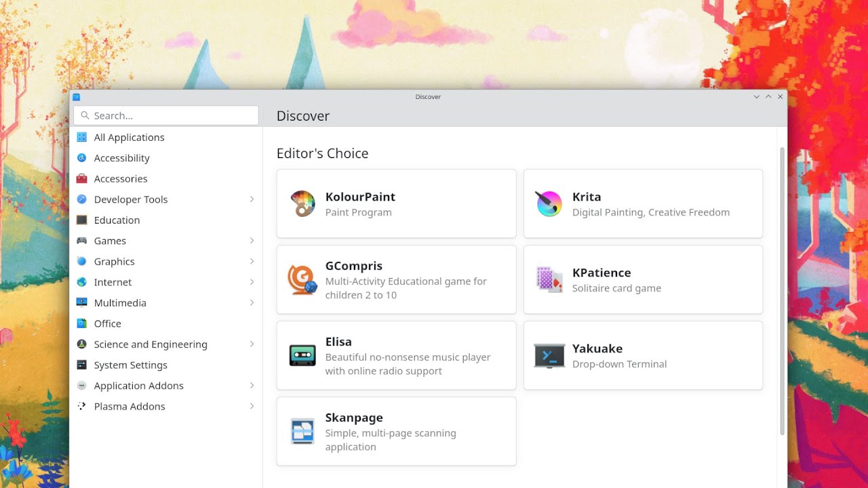Click the Elisa cassette icon
The width and height of the screenshot is (868, 488).
click(x=302, y=356)
